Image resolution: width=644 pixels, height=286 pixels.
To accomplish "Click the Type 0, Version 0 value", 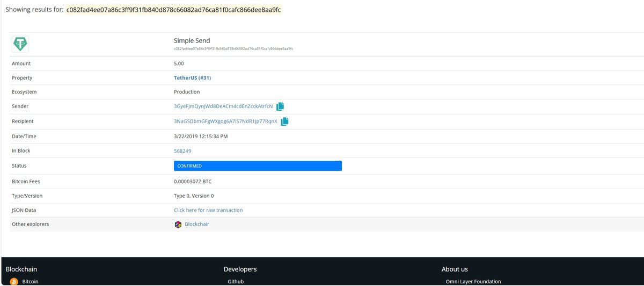I will click(194, 196).
